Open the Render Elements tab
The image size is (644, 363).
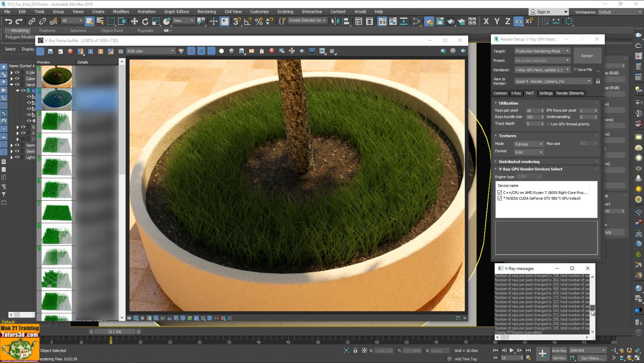[570, 93]
